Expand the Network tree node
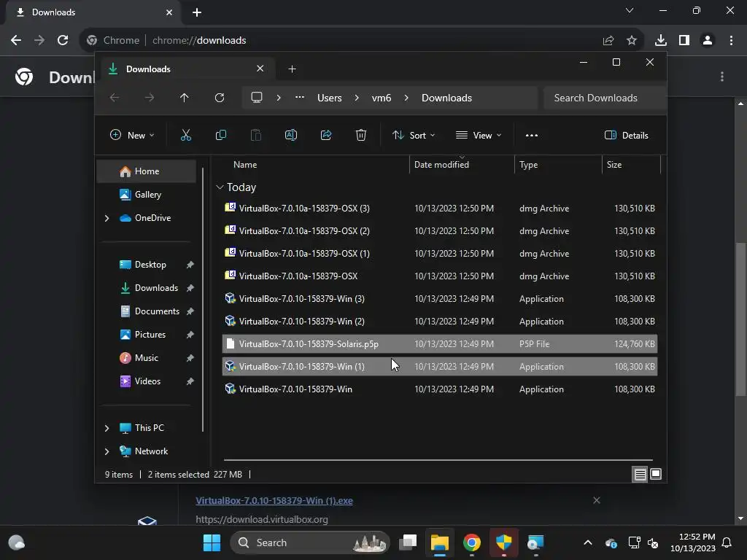This screenshot has height=560, width=747. tap(107, 451)
